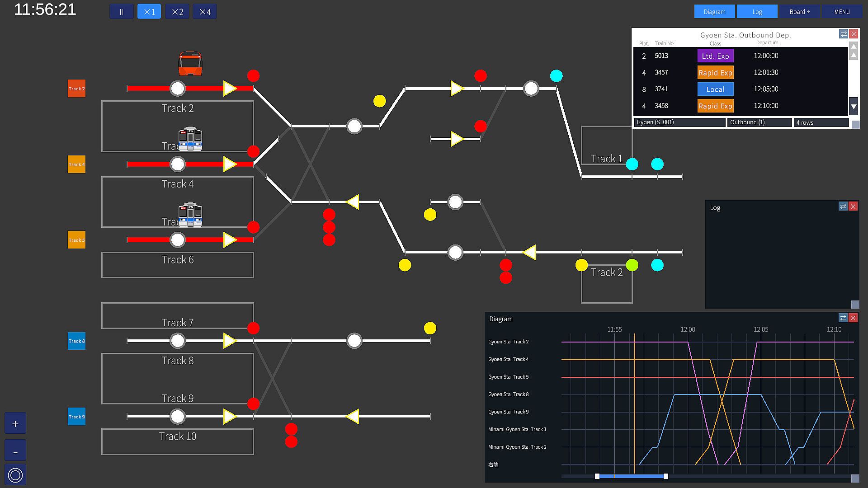The height and width of the screenshot is (488, 868).
Task: Close the Gyoen Sta. departure board
Action: (x=854, y=34)
